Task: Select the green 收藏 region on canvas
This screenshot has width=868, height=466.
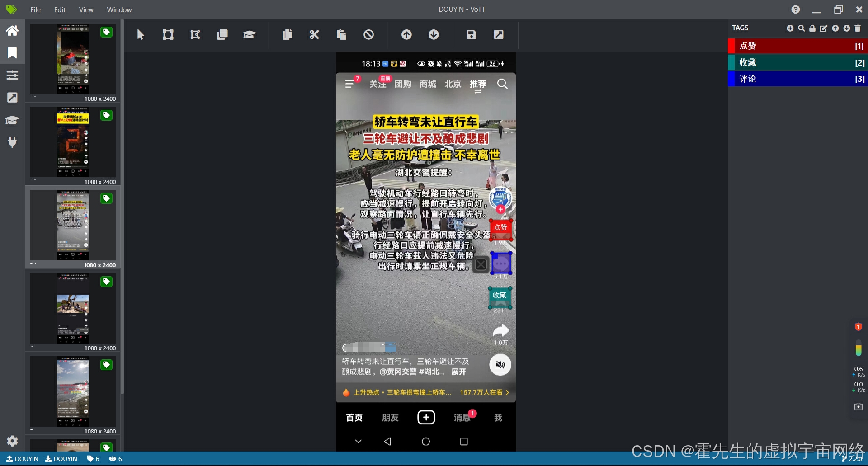Action: point(500,298)
